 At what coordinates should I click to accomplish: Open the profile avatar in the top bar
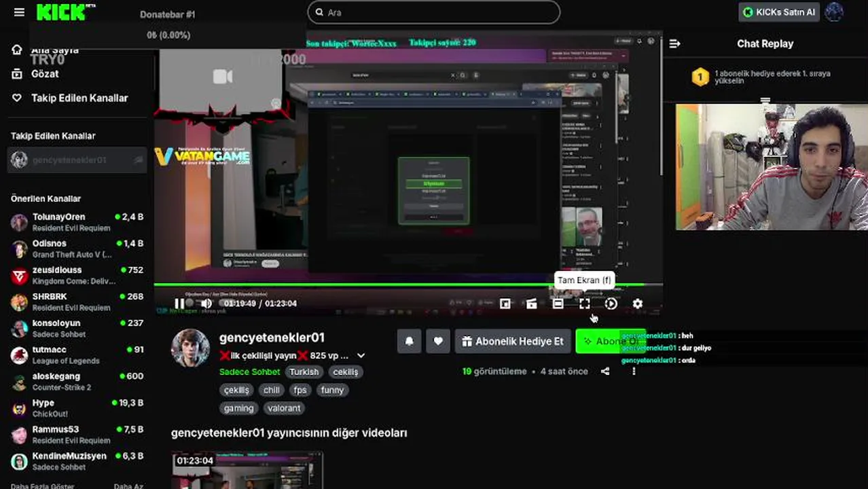click(834, 12)
